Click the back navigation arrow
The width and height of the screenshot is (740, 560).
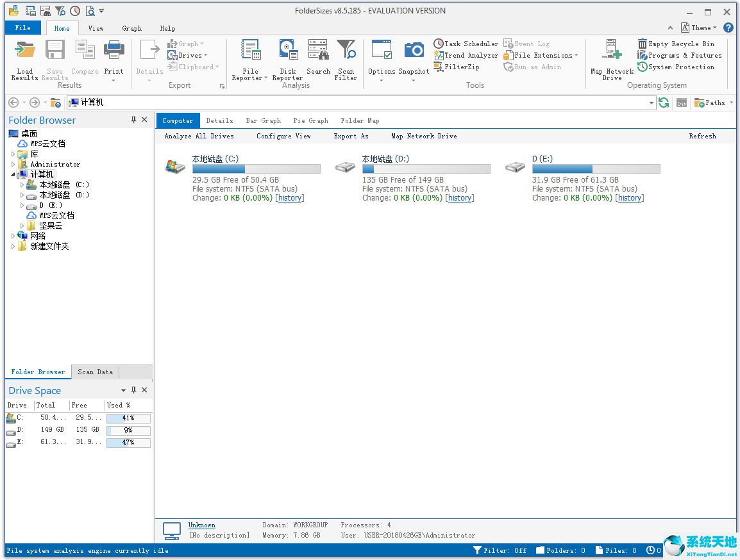point(13,103)
